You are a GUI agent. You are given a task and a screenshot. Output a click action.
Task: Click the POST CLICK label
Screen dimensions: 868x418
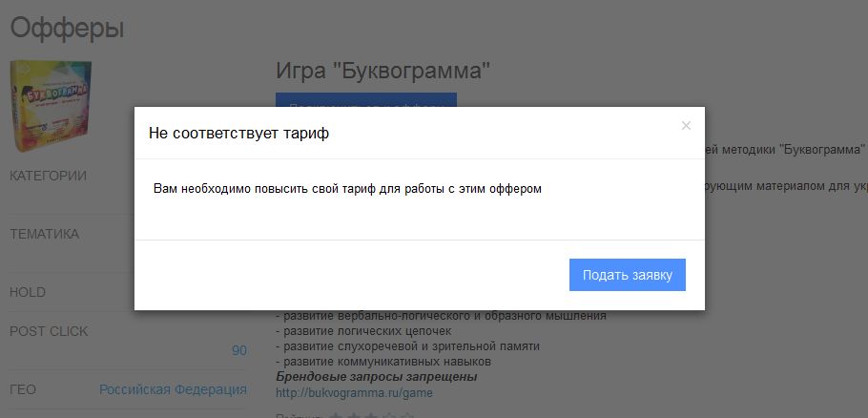coord(49,331)
